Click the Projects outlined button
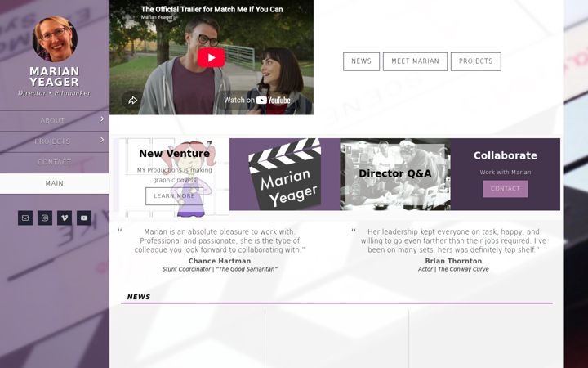Screen dimensions: 588x368 pos(475,61)
